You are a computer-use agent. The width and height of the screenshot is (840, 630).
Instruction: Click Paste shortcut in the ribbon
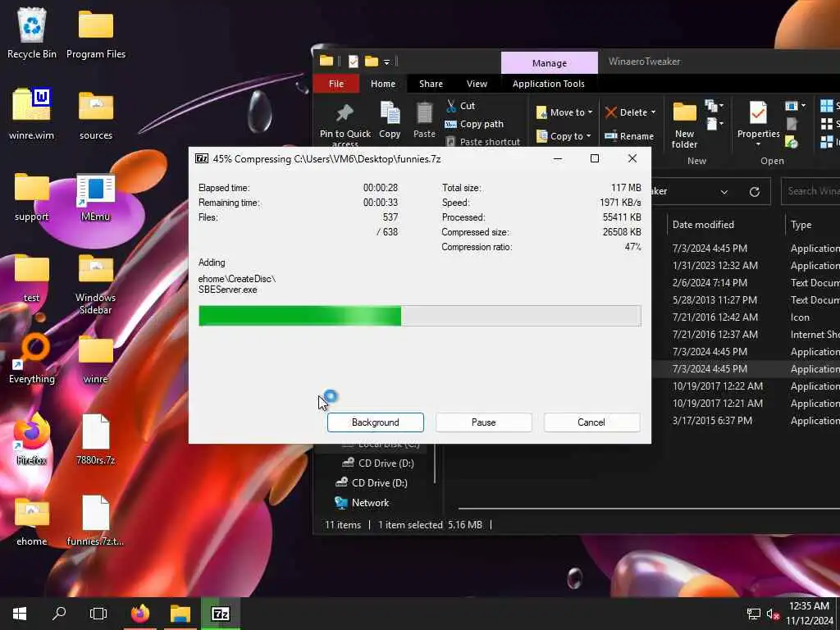point(482,142)
